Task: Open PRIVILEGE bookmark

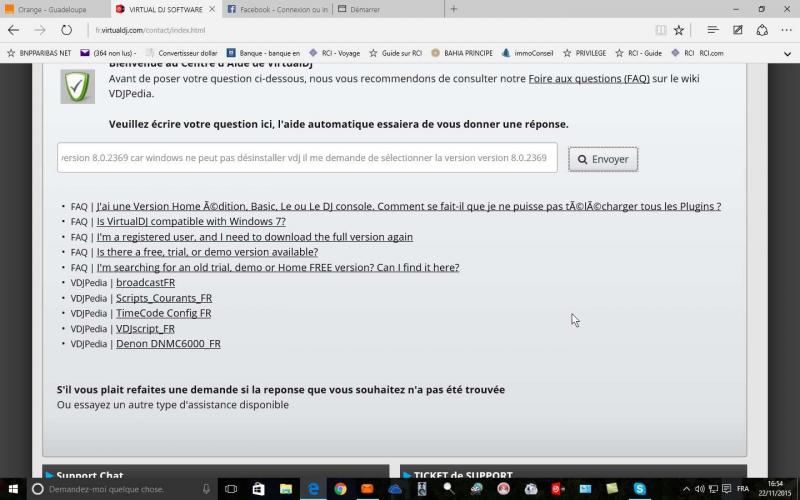Action: [585, 53]
